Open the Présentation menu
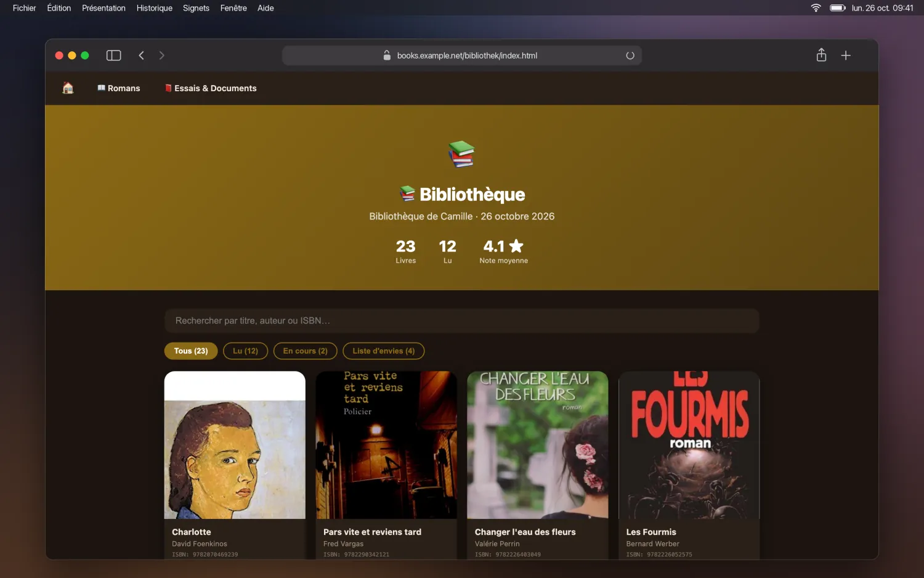The width and height of the screenshot is (924, 578). tap(103, 8)
